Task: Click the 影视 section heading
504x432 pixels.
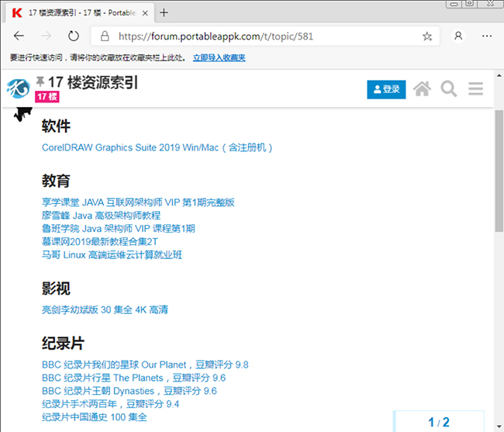Action: (56, 289)
